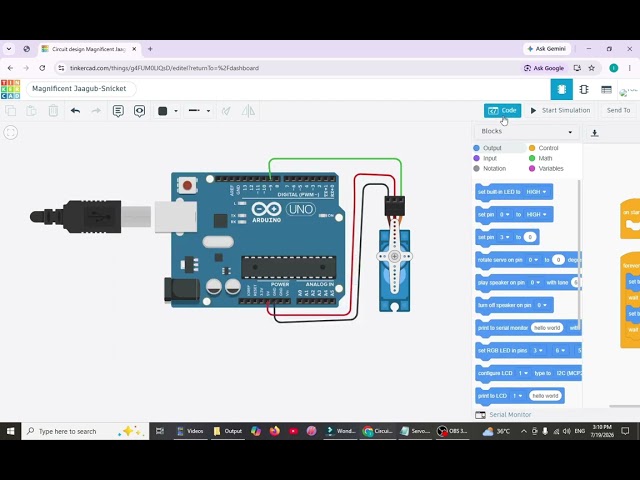Click the Arduino reset button
Image resolution: width=640 pixels, height=480 pixels.
pyautogui.click(x=187, y=186)
